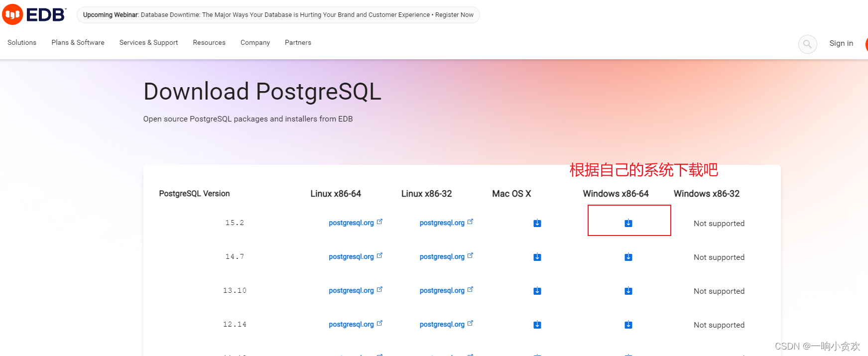Image resolution: width=868 pixels, height=356 pixels.
Task: Open the Solutions menu
Action: pos(22,43)
